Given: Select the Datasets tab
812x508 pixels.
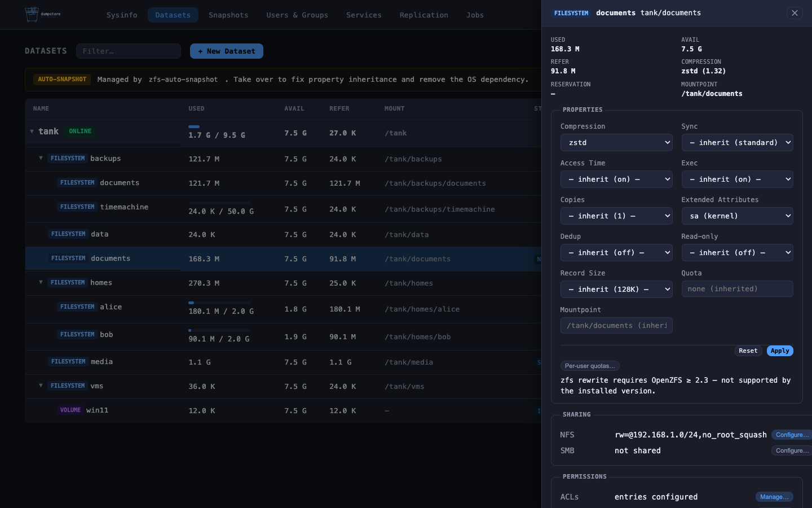Looking at the screenshot, I should click(x=173, y=15).
